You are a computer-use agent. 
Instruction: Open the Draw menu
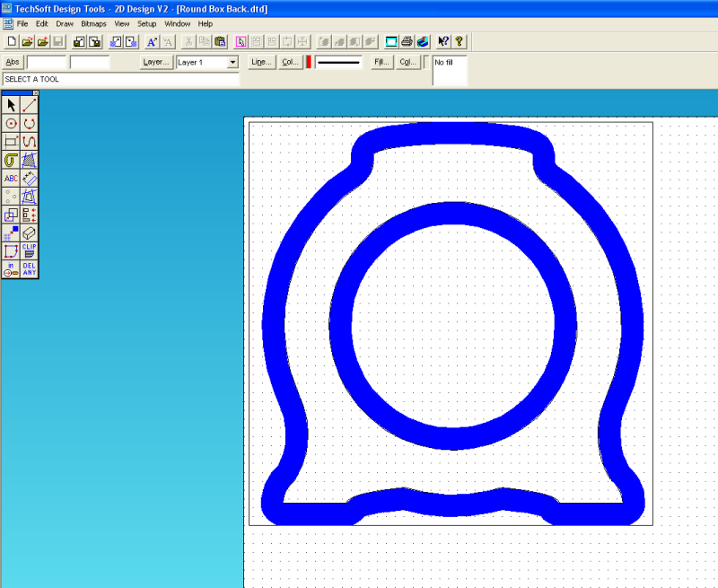click(65, 24)
